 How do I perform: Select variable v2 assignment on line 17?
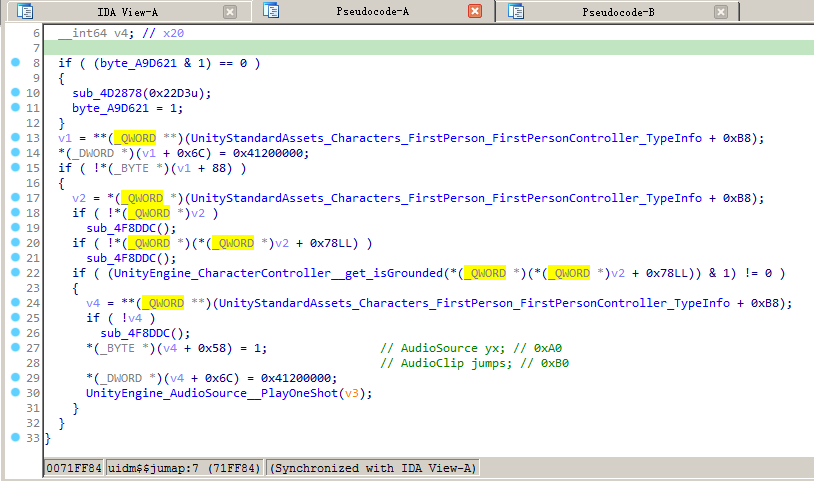coord(79,198)
